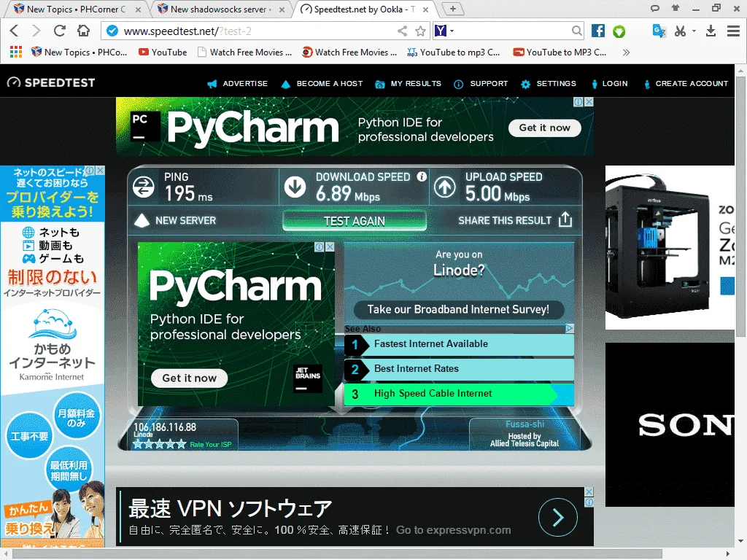Click the share icon in address bar
747x560 pixels.
click(x=403, y=31)
